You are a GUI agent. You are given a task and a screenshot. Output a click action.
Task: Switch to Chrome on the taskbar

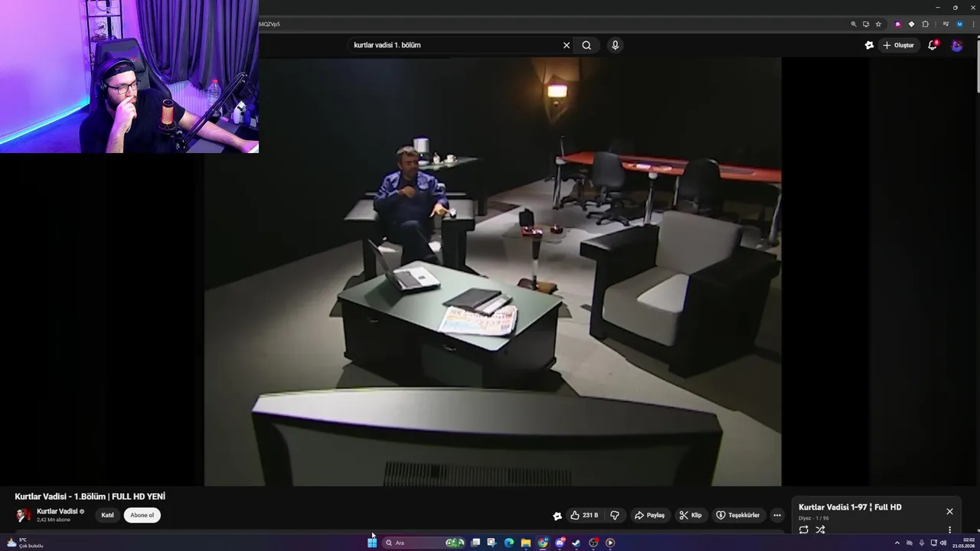(x=543, y=543)
